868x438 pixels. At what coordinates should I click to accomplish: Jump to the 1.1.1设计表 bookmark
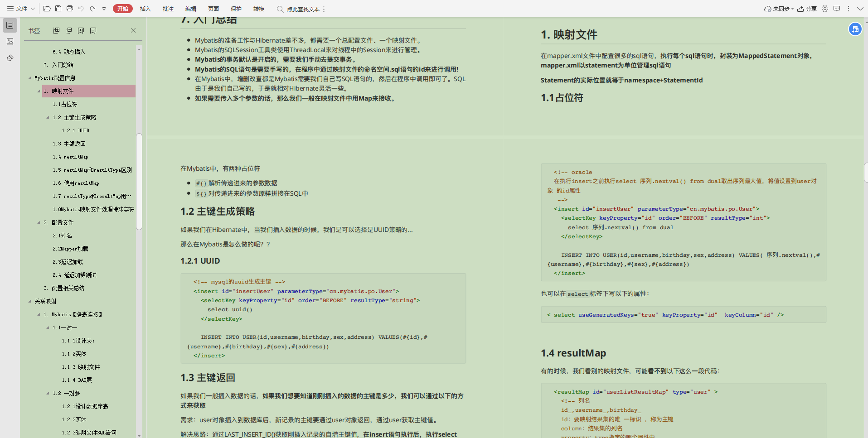coord(78,341)
